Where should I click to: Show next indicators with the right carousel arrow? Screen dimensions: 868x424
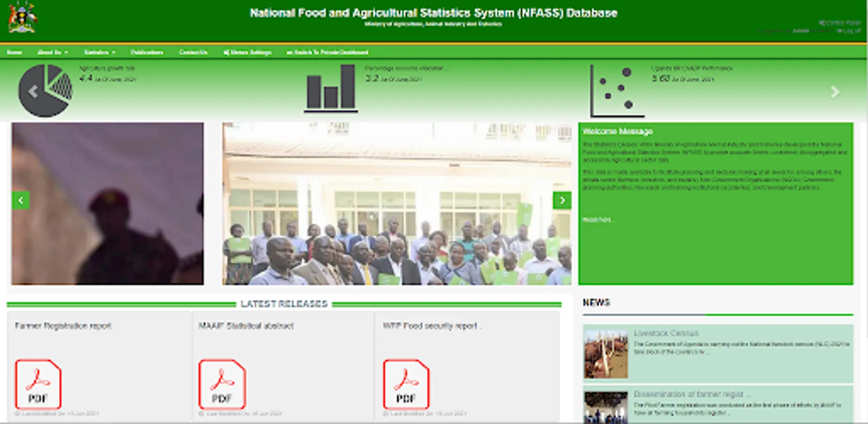[x=835, y=92]
